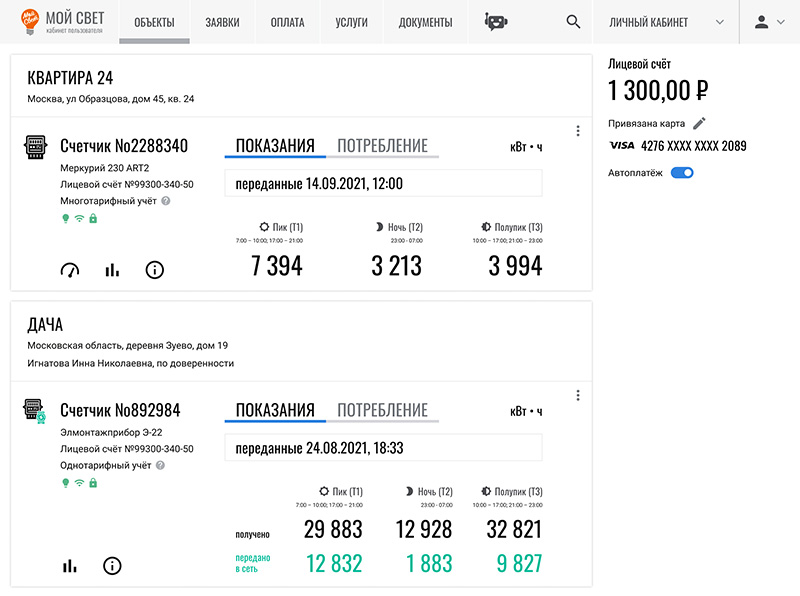Go to the Оплата section
This screenshot has height=596, width=800.
click(x=287, y=21)
